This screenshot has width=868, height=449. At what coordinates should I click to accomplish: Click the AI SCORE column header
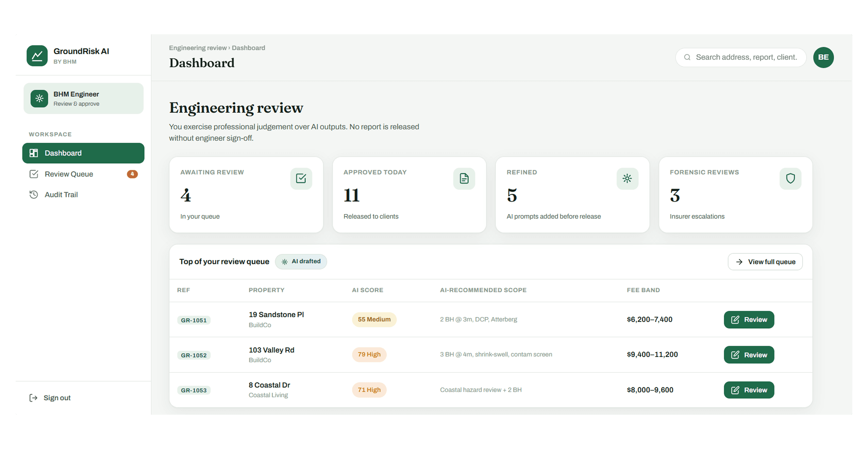(x=367, y=290)
